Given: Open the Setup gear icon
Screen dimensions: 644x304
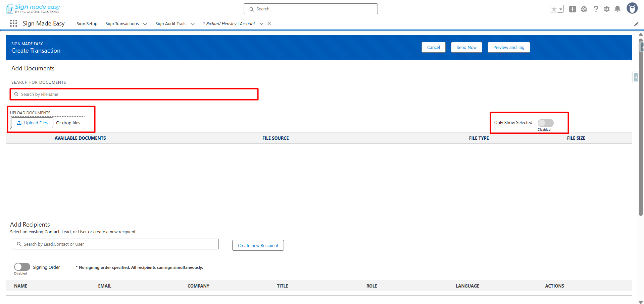Looking at the screenshot, I should tap(607, 9).
